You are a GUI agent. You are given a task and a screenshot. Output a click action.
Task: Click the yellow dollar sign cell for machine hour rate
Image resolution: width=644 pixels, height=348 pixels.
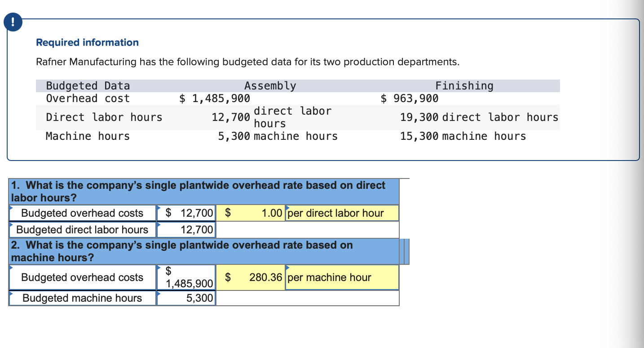(x=228, y=277)
